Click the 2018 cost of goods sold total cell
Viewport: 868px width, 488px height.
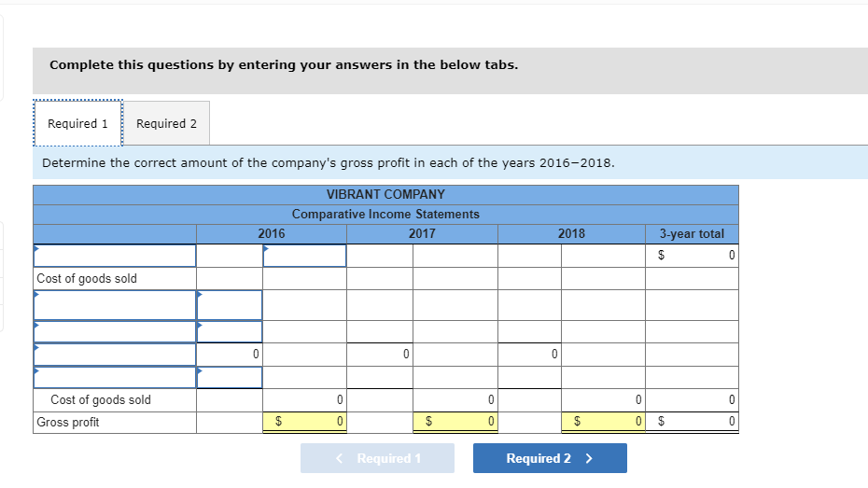tap(603, 399)
